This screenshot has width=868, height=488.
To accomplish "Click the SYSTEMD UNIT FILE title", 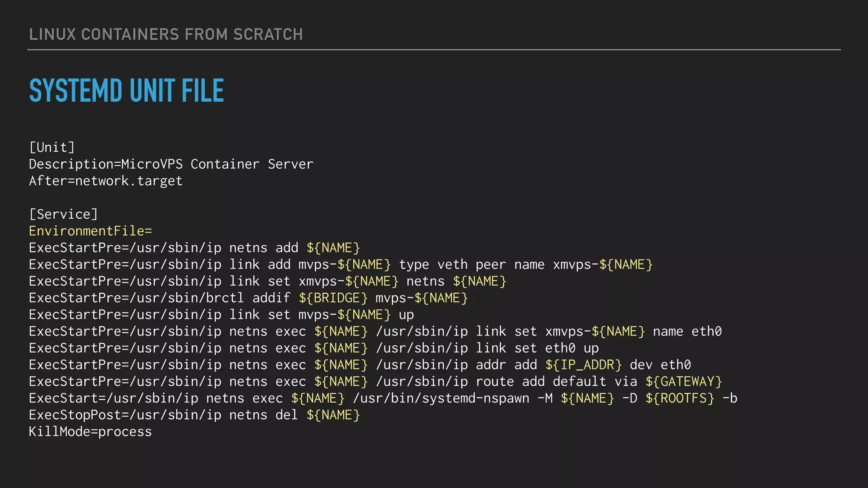I will (126, 91).
